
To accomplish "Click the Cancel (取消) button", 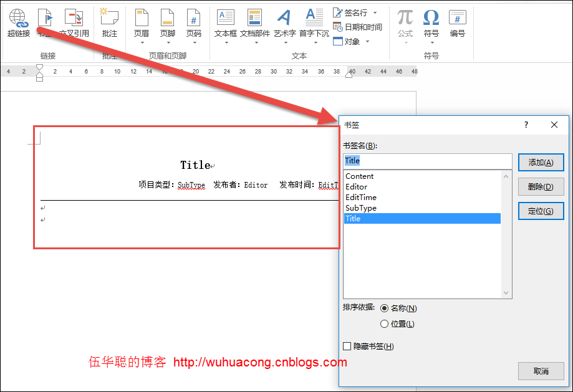I will pos(541,371).
